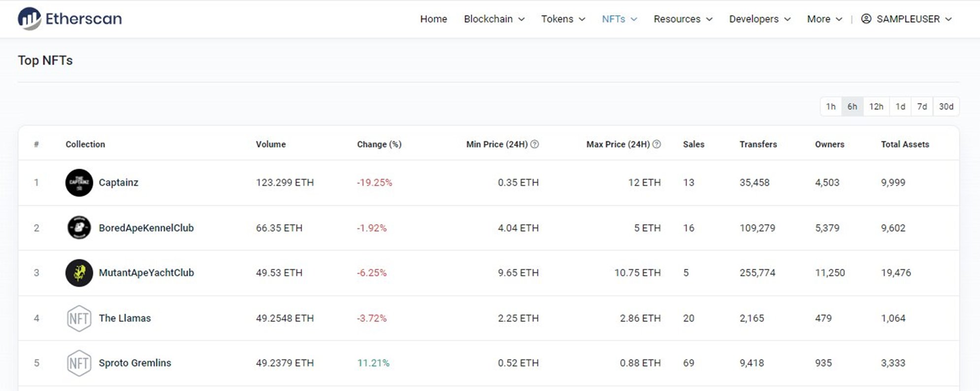This screenshot has width=980, height=391.
Task: Expand the More menu
Action: [824, 19]
